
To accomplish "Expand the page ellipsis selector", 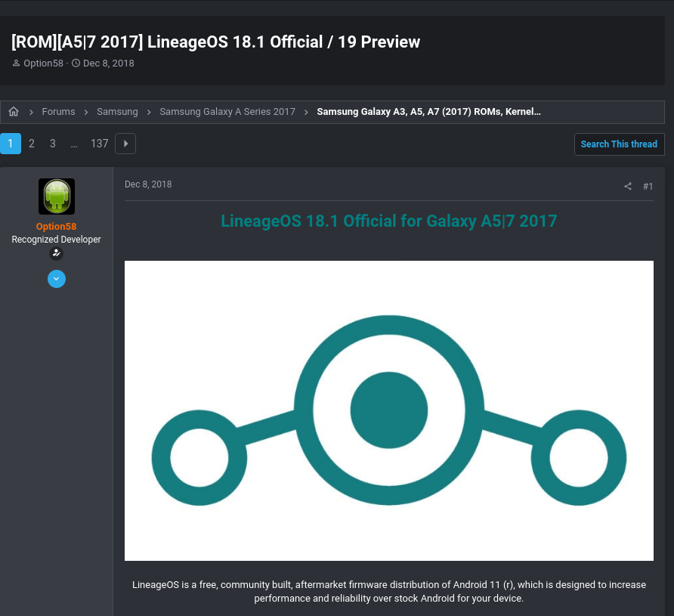I will 74,144.
